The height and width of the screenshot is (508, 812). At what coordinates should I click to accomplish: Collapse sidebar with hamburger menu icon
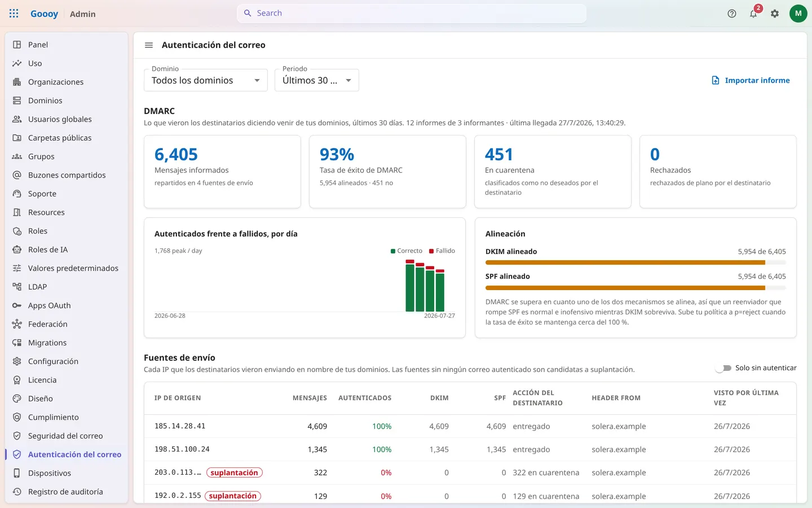149,45
